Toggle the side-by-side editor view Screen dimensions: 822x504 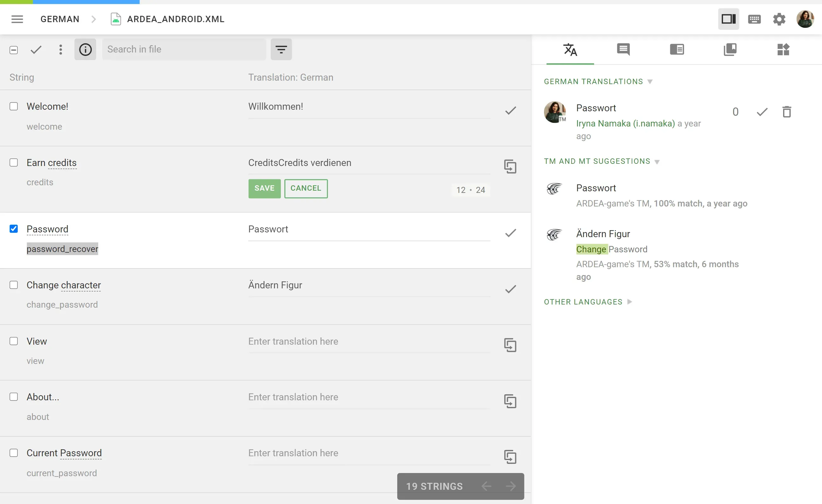point(728,19)
